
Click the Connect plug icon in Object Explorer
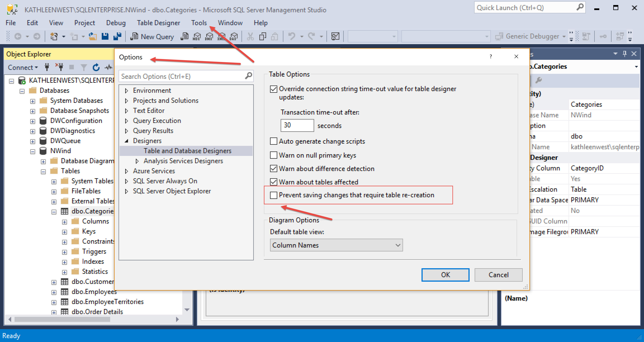coord(47,67)
